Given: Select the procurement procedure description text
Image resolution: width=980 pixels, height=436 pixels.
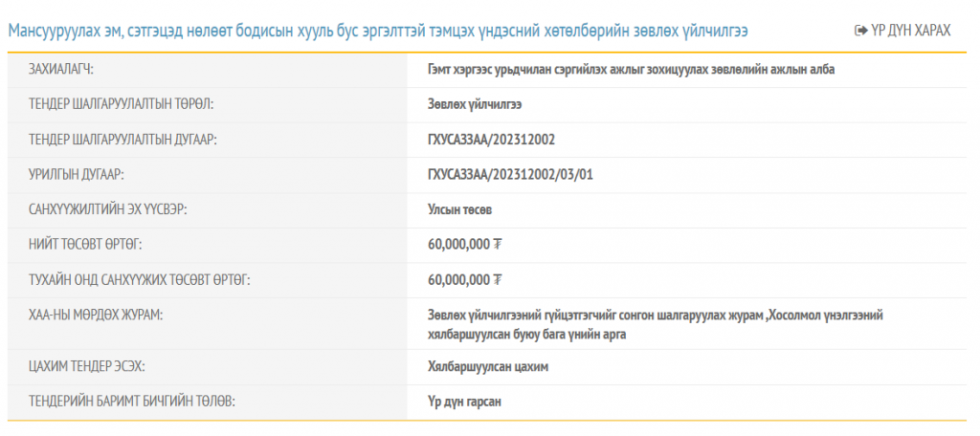Looking at the screenshot, I should (x=656, y=325).
